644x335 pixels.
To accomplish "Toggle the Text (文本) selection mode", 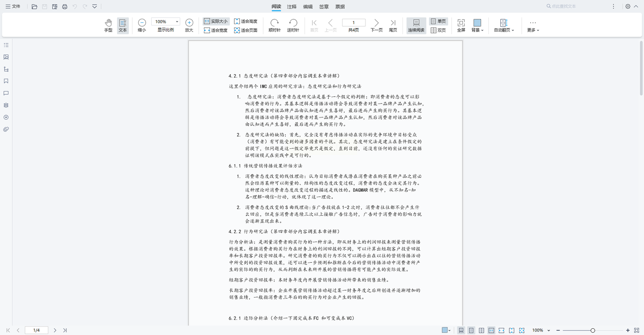I will [123, 26].
